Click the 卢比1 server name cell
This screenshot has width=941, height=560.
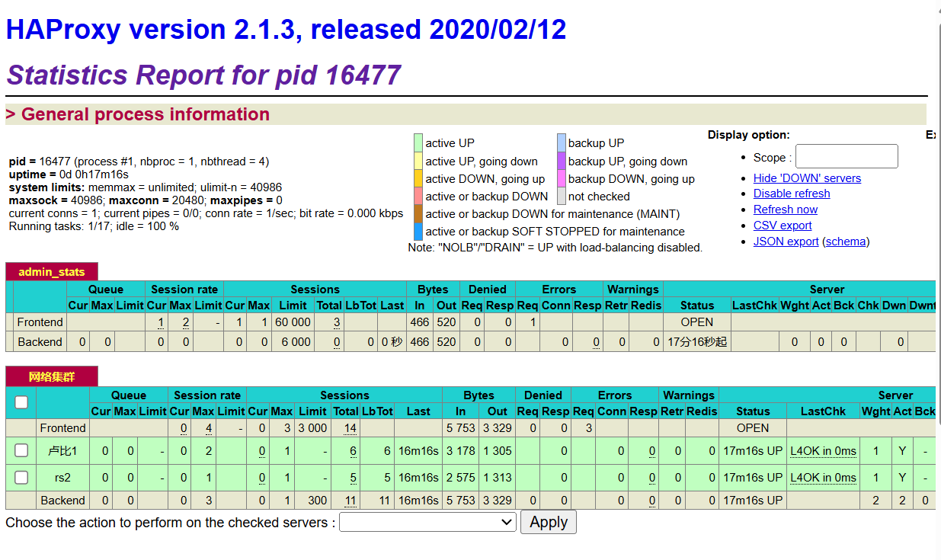click(x=62, y=451)
